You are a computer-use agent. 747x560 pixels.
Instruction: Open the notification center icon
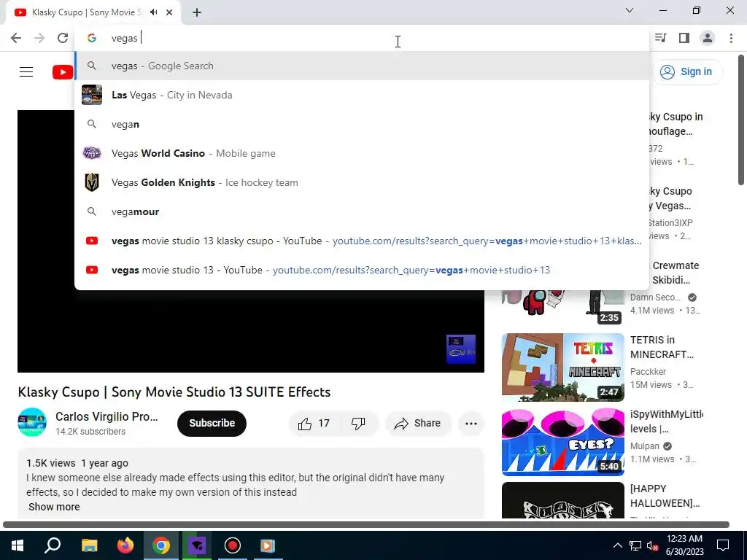coord(723,545)
